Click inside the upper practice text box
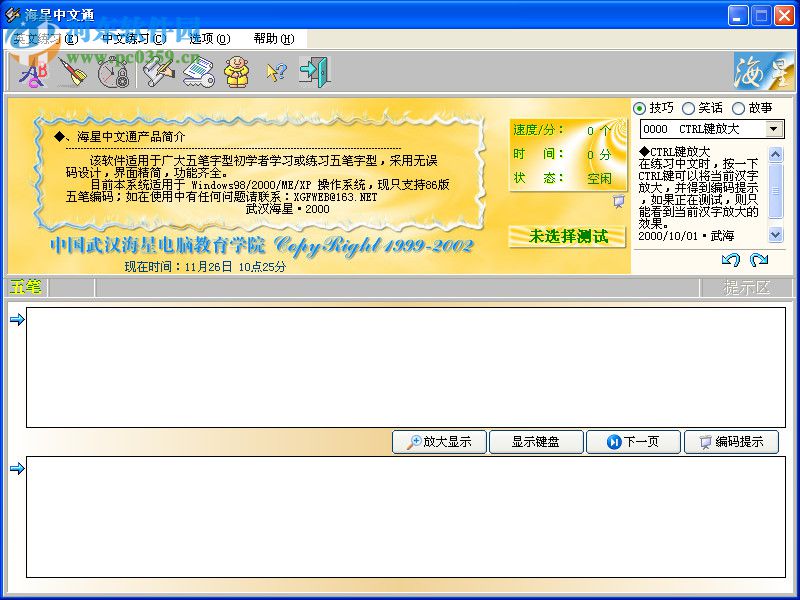Viewport: 800px width, 600px height. 406,367
